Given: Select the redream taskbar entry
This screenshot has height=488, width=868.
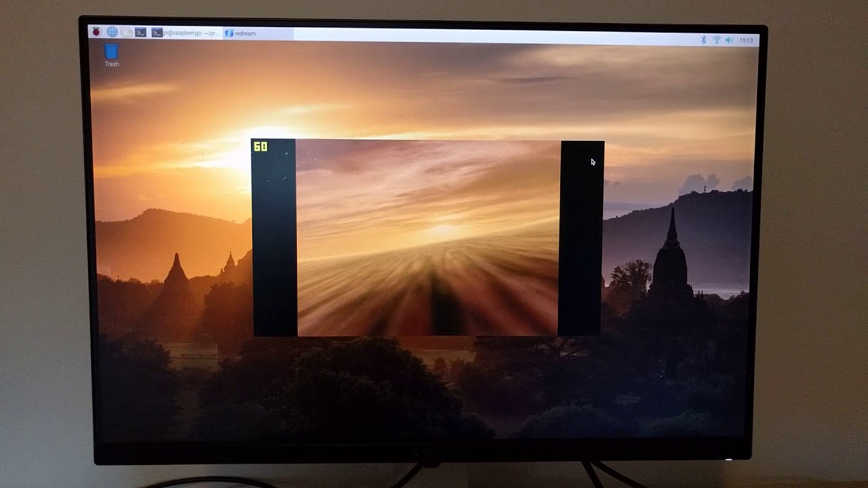Looking at the screenshot, I should pyautogui.click(x=258, y=33).
